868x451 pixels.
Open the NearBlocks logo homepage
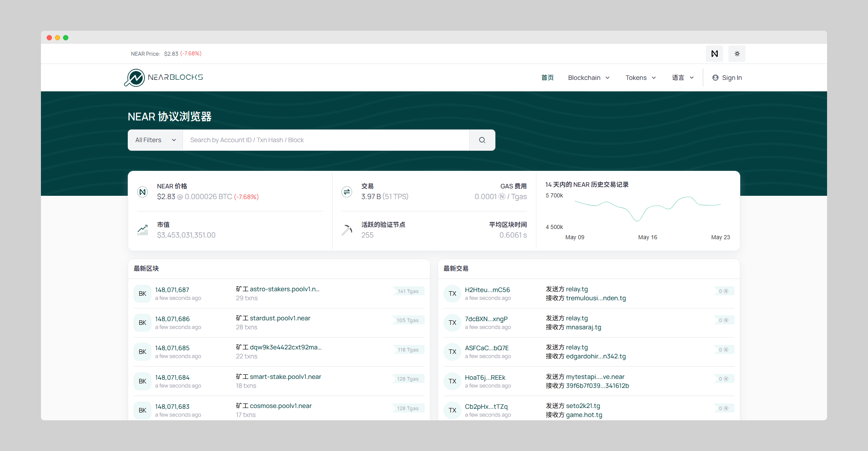pos(164,77)
